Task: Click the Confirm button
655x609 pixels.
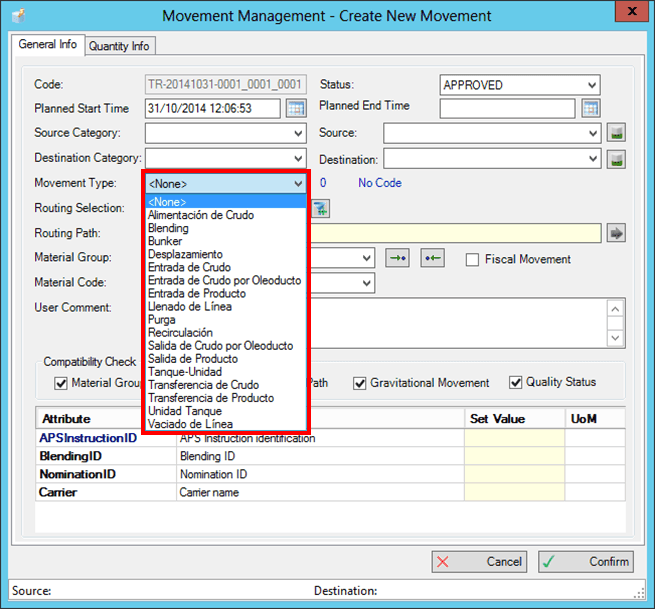Action: coord(585,562)
